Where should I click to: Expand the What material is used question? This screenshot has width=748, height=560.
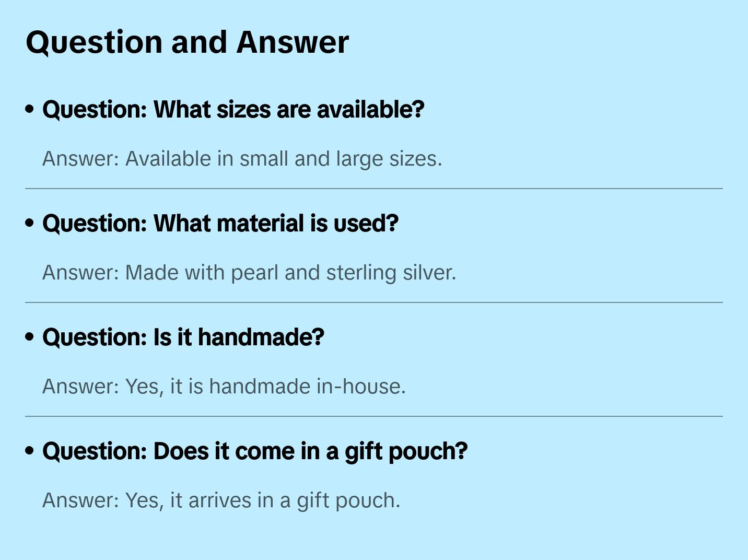[220, 224]
